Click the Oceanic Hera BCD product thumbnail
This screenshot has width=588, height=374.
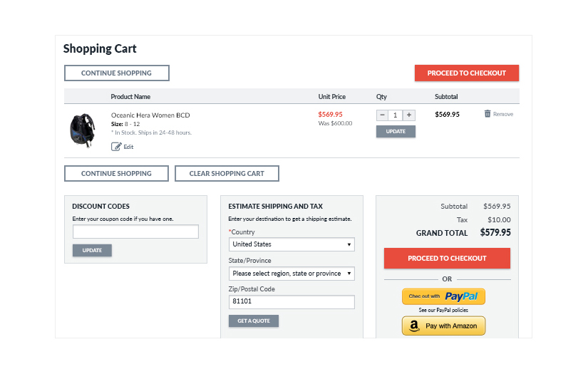click(82, 130)
